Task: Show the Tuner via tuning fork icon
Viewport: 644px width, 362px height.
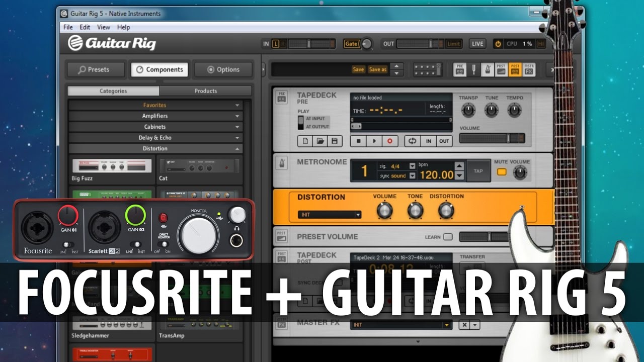Action: [473, 69]
